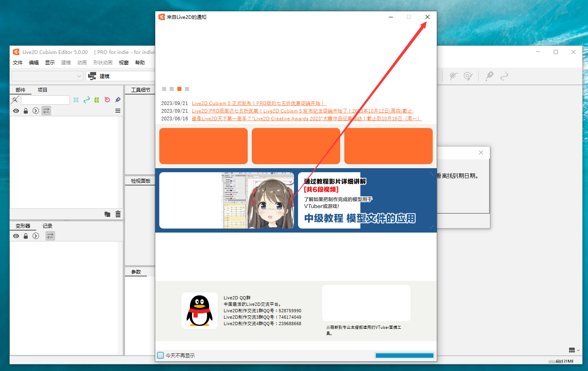Screen dimensions: 588x371
Task: Click circled arrow in Parts panel
Action: [36, 111]
